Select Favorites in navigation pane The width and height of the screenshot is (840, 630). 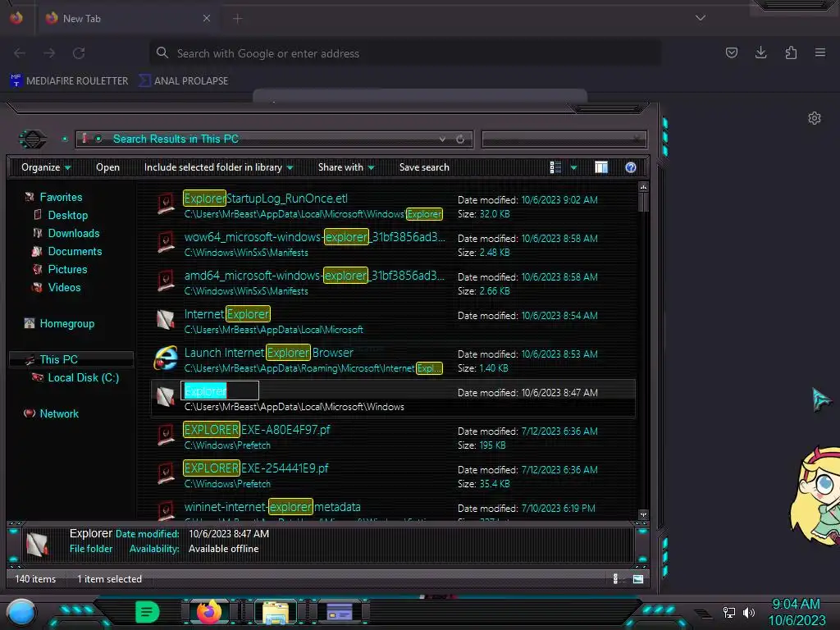point(61,197)
